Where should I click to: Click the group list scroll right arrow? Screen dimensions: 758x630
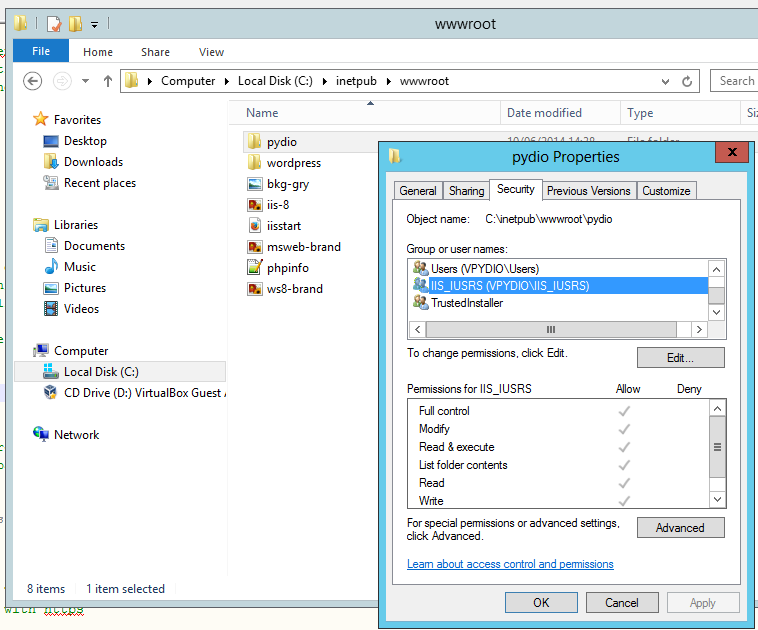(699, 329)
